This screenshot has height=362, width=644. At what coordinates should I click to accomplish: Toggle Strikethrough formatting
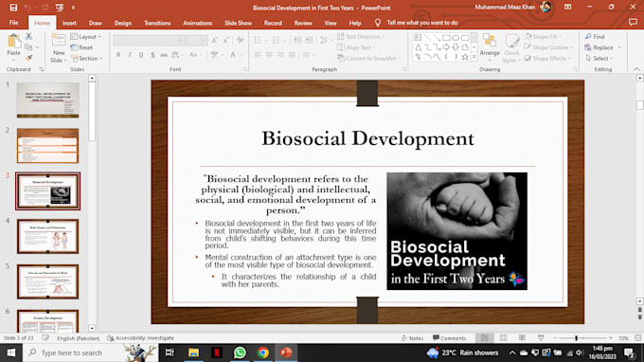pyautogui.click(x=164, y=55)
